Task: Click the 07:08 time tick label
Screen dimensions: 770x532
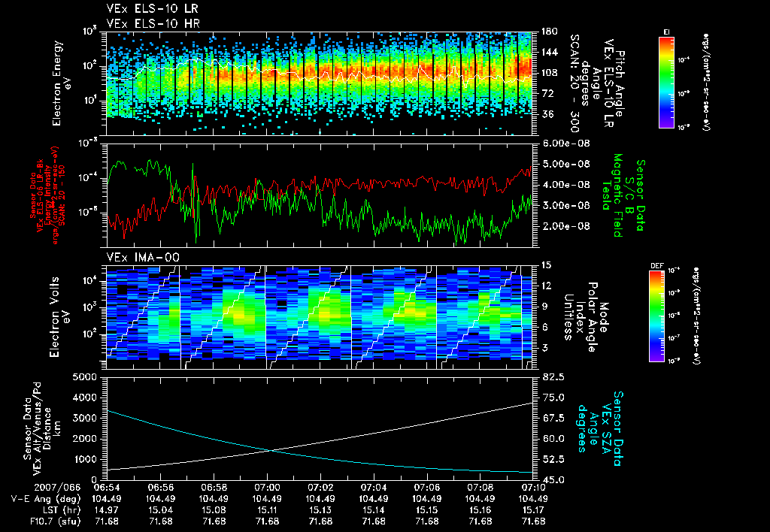Action: click(480, 488)
